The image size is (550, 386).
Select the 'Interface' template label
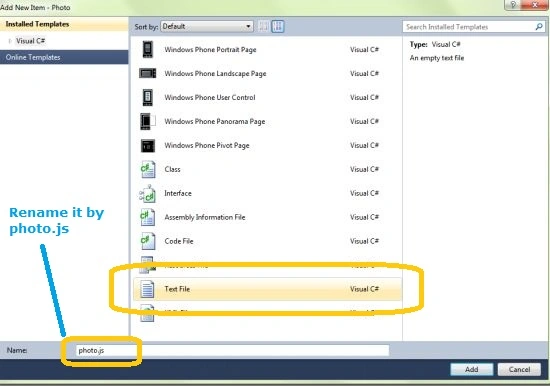[x=178, y=193]
